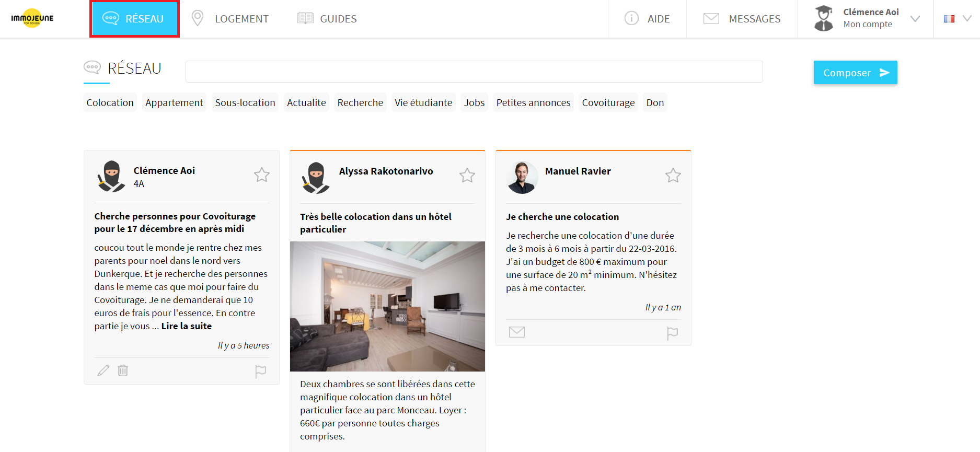Viewport: 980px width, 452px height.
Task: Delete covoiturage post with trash icon
Action: coord(123,370)
